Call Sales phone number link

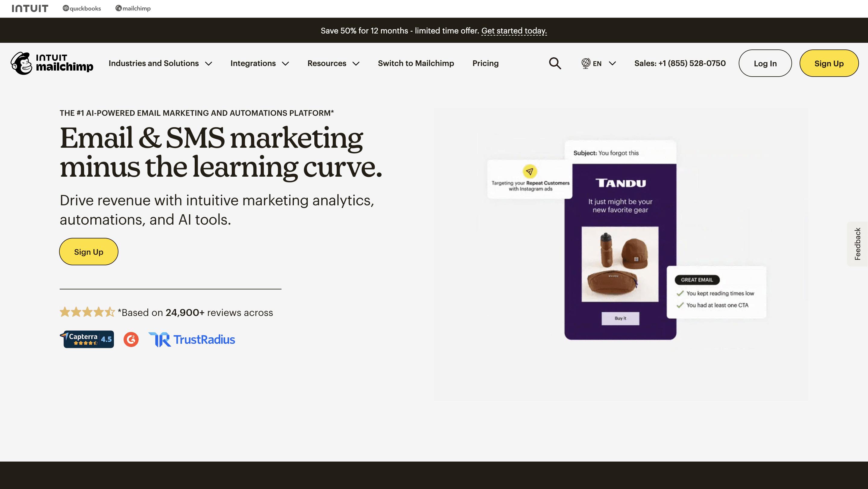click(x=680, y=63)
